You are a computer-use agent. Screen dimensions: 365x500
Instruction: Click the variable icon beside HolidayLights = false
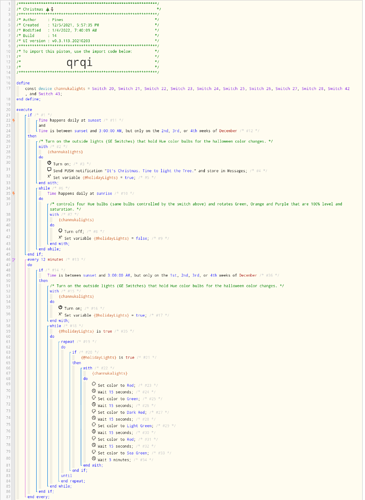tap(60, 237)
